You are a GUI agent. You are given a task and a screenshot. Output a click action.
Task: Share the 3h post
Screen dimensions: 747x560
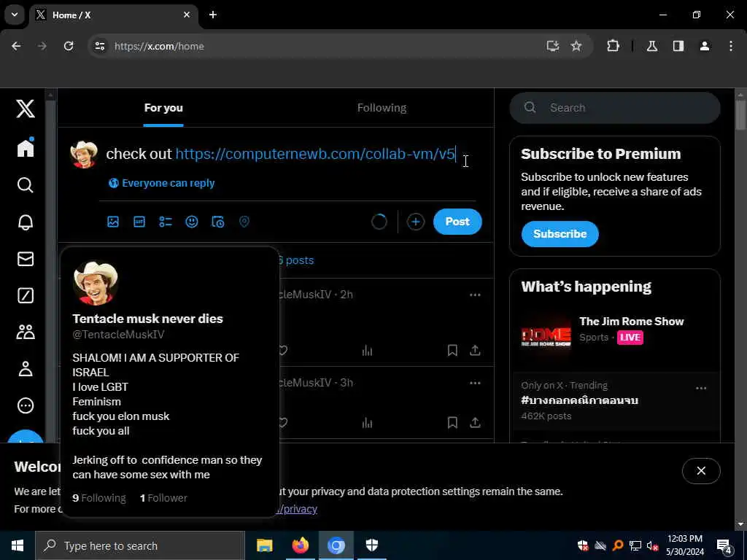[475, 422]
